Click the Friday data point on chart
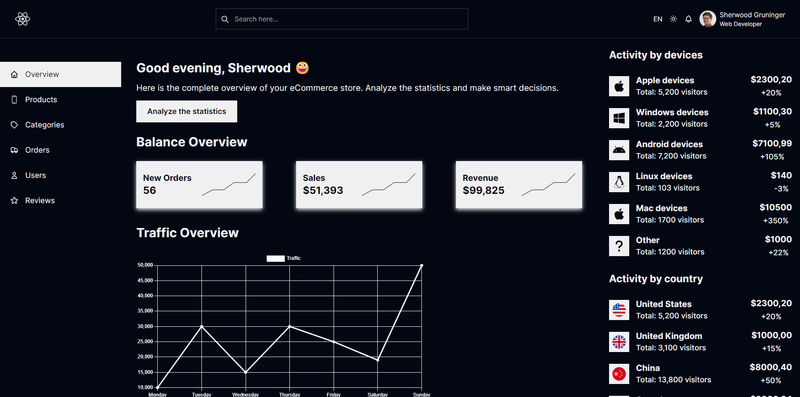 pos(334,341)
